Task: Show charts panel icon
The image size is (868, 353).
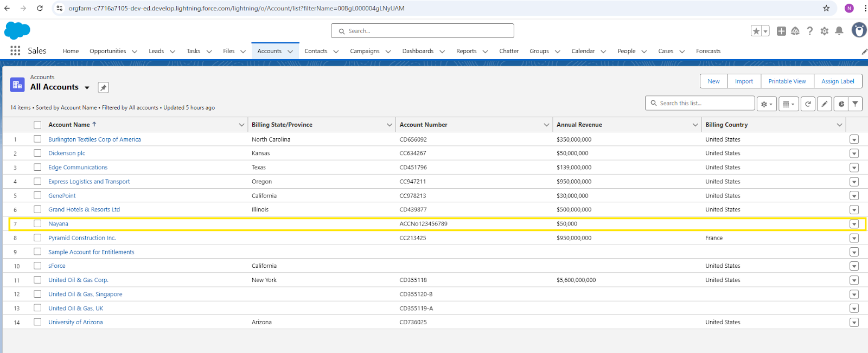Action: pos(841,104)
